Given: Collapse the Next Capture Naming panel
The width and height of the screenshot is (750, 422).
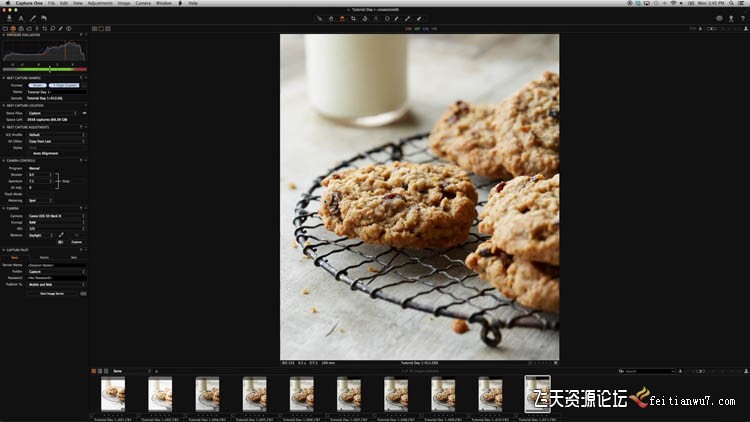Looking at the screenshot, I should pos(4,78).
